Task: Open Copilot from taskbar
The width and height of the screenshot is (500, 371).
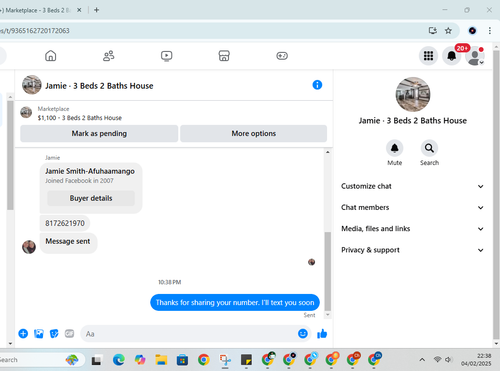Action: pyautogui.click(x=140, y=360)
